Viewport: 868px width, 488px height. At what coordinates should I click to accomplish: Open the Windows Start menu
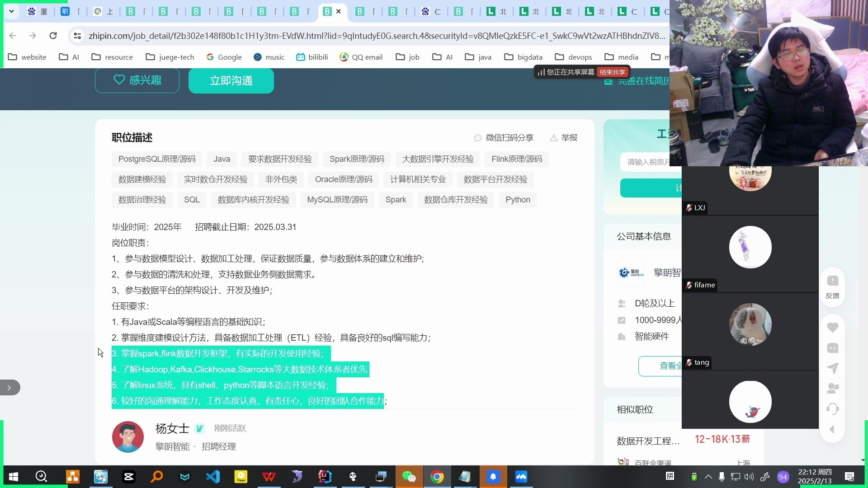(14, 477)
